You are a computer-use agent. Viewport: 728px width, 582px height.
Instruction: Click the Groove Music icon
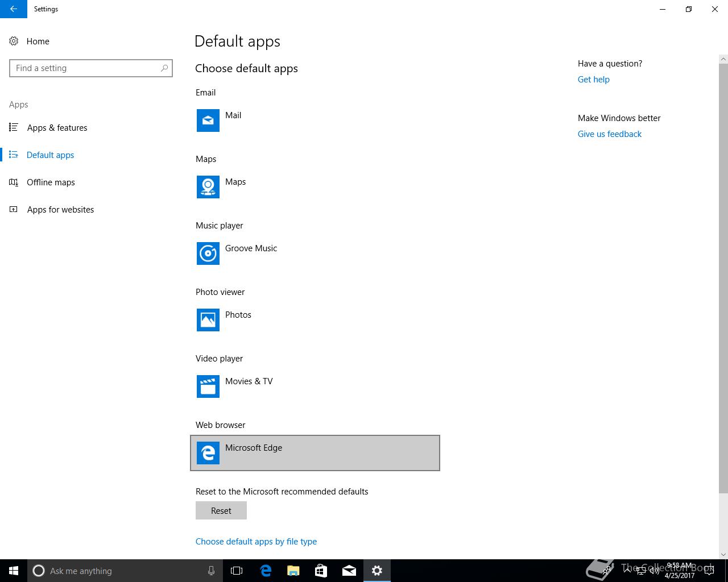208,253
